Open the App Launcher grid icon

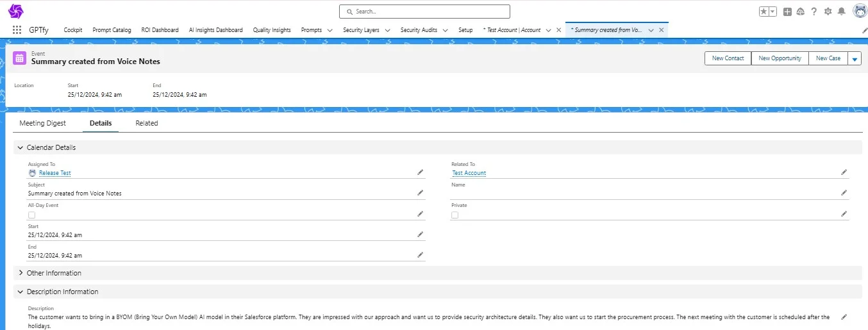tap(17, 30)
